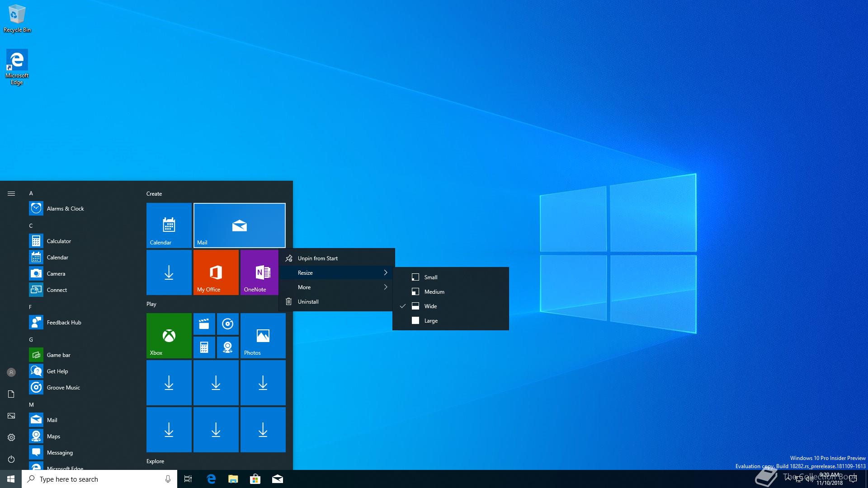The image size is (868, 488).
Task: Click the microphone in search box
Action: tap(168, 479)
